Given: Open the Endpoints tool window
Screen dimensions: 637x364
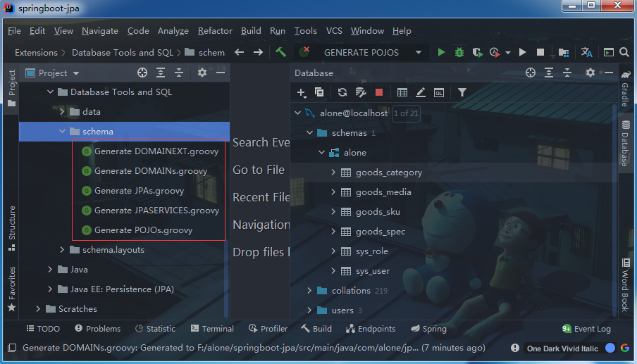Looking at the screenshot, I should [370, 329].
